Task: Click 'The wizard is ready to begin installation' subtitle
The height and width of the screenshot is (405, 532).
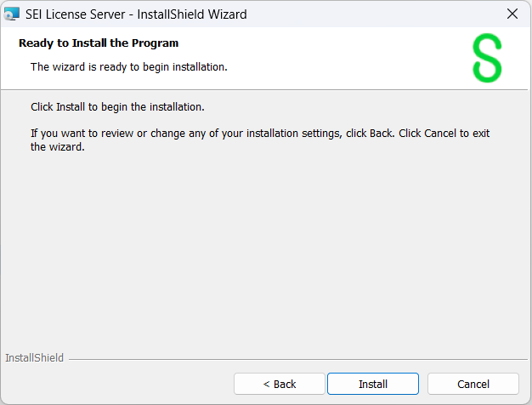Action: point(128,66)
